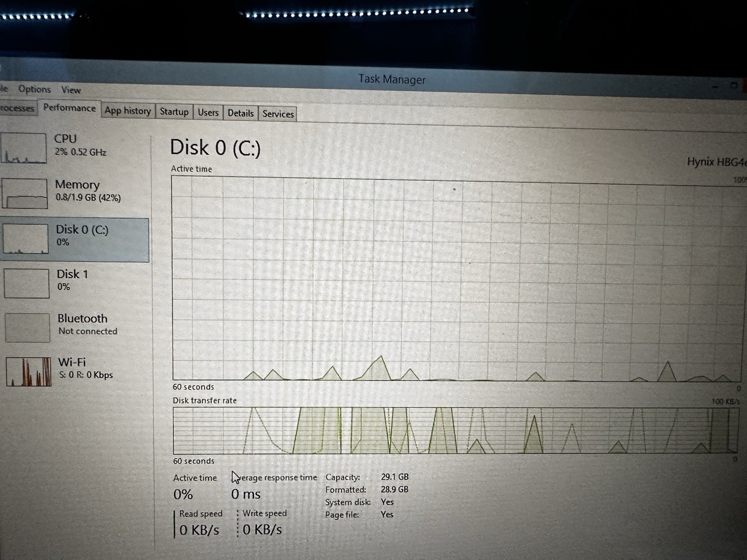747x560 pixels.
Task: Click the Active time 0% value
Action: tap(183, 494)
